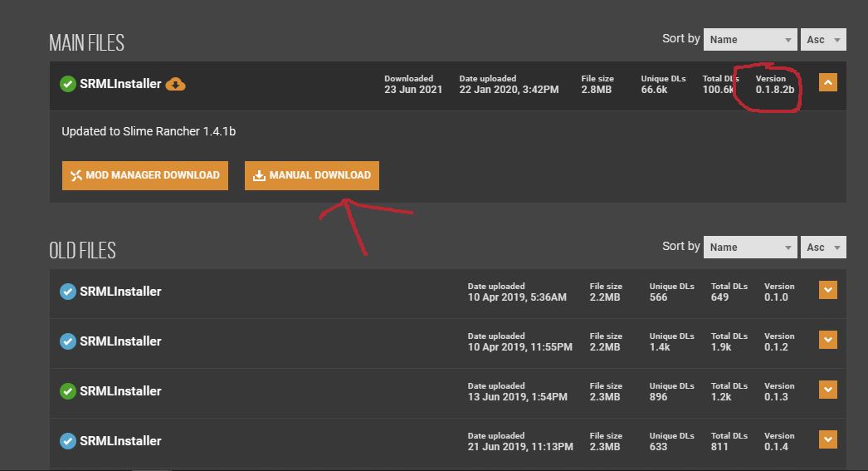Select SRMLInstaller file uploaded 21 Jun 2019
The width and height of the screenshot is (868, 471).
point(120,441)
